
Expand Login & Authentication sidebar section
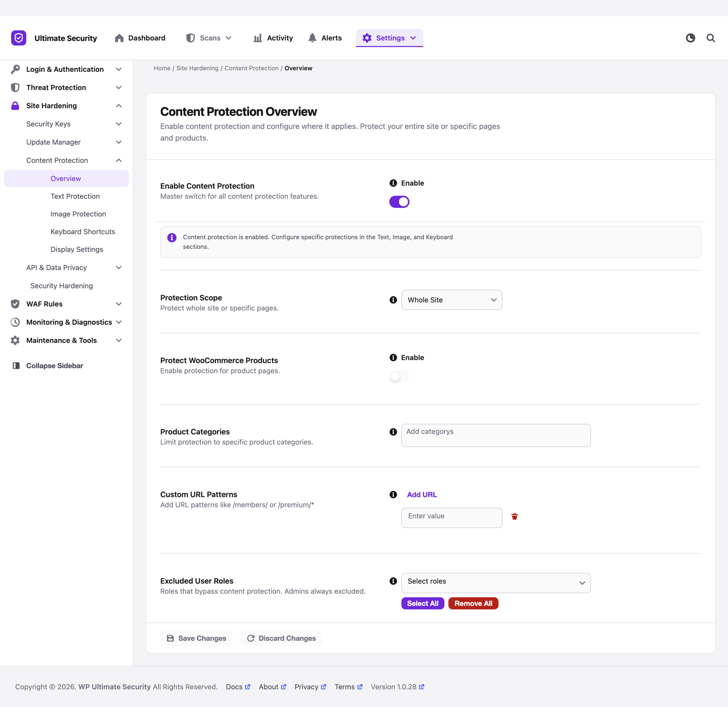pyautogui.click(x=67, y=69)
